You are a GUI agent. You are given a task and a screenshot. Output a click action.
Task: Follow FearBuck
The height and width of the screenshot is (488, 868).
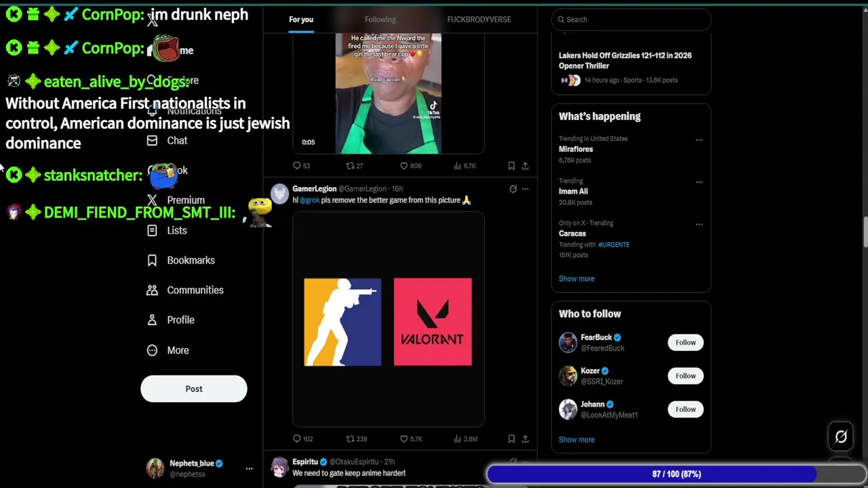(x=686, y=342)
